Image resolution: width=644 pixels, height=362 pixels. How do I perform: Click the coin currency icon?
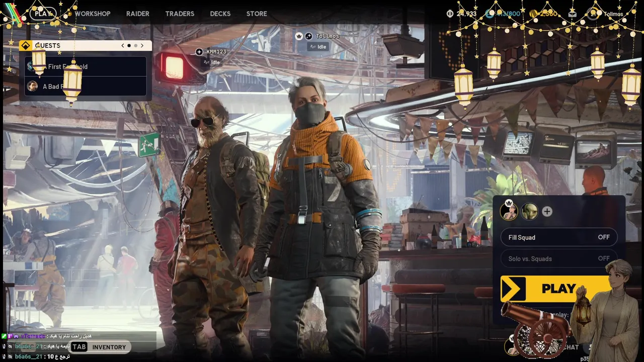tap(450, 14)
